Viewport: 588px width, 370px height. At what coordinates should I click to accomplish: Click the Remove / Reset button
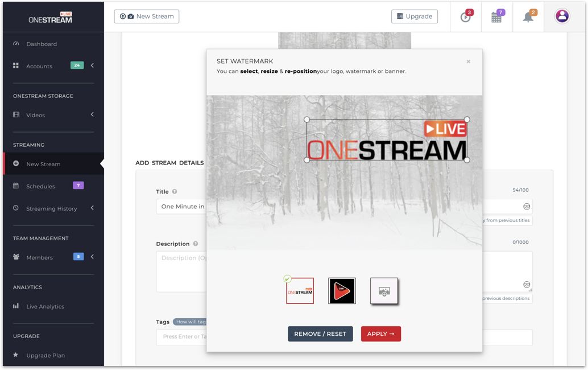point(320,334)
